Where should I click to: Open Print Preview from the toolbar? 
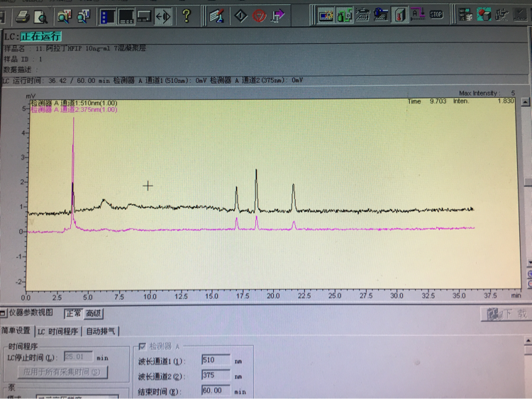pyautogui.click(x=40, y=16)
